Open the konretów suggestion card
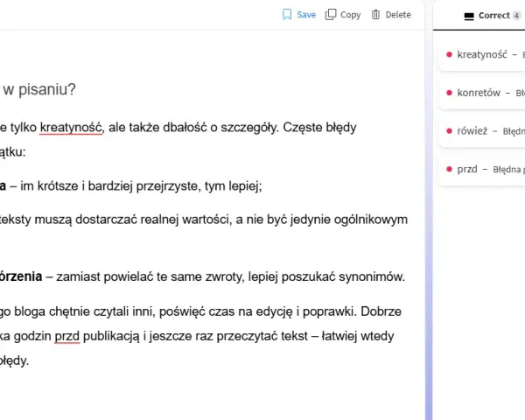Viewport: 525px width, 420px height. click(482, 93)
